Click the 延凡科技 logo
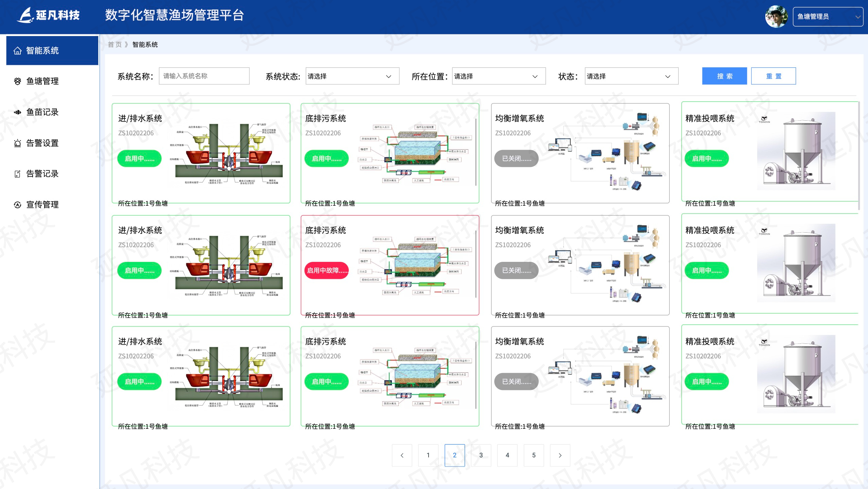The width and height of the screenshot is (868, 489). click(x=48, y=15)
